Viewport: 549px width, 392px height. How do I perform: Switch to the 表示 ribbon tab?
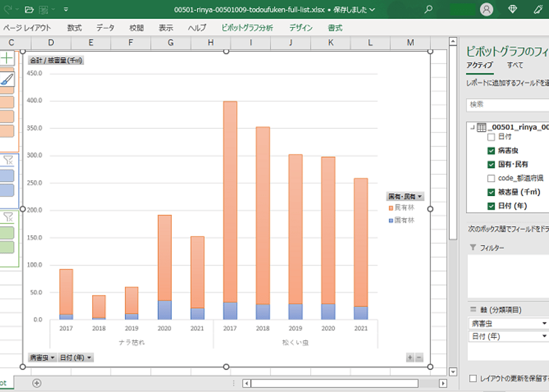pyautogui.click(x=166, y=28)
